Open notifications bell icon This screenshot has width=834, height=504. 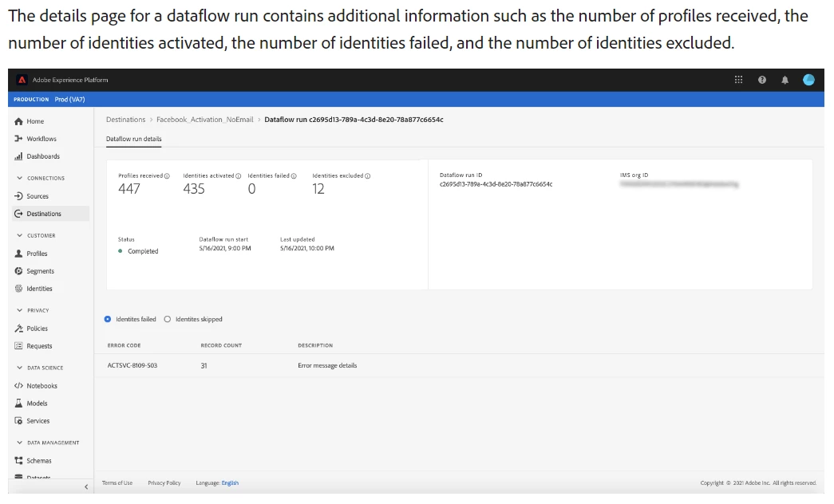[x=785, y=80]
